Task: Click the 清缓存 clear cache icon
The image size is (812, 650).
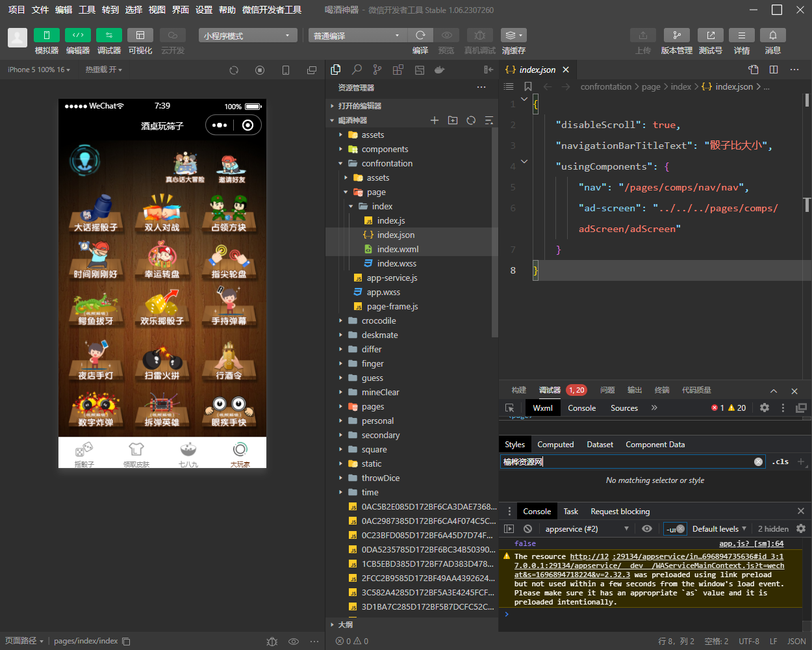Action: pyautogui.click(x=513, y=35)
